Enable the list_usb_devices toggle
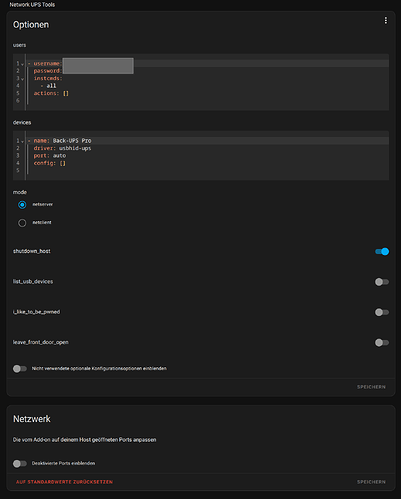Image resolution: width=401 pixels, height=499 pixels. 382,282
